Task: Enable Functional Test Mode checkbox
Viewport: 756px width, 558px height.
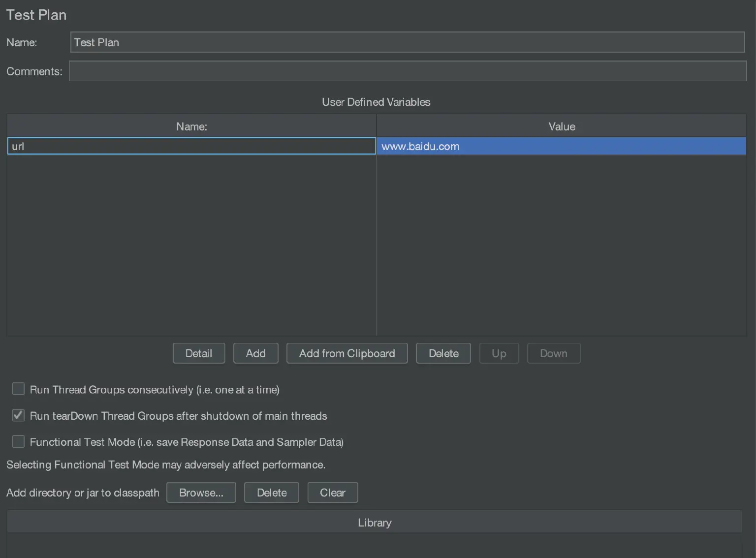Action: (18, 441)
